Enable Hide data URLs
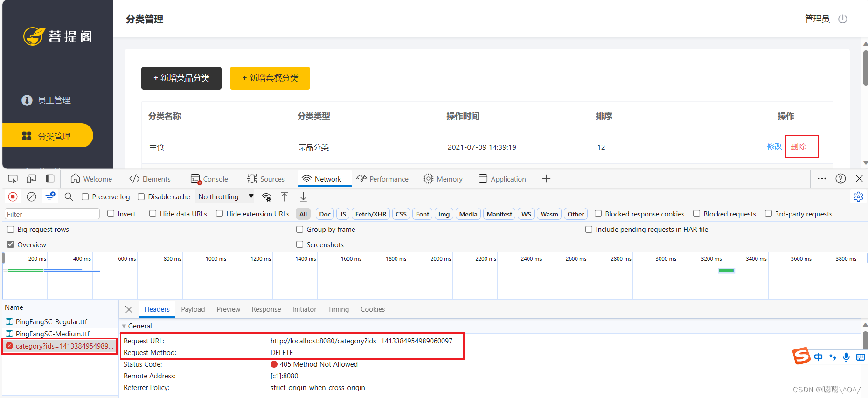This screenshot has width=868, height=398. tap(153, 214)
